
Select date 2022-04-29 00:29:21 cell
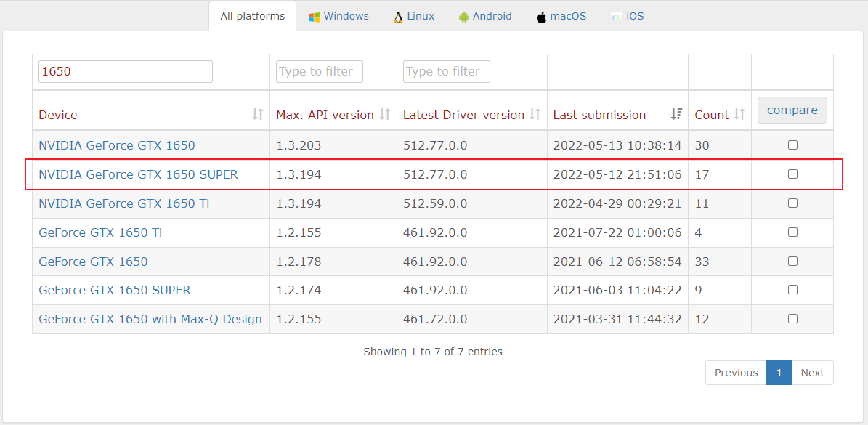(x=617, y=203)
